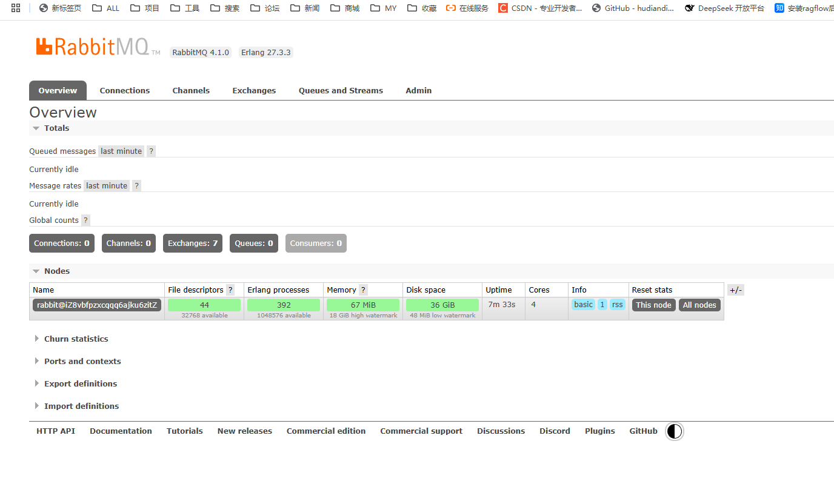Click the rss info tag
Image resolution: width=834 pixels, height=504 pixels.
click(618, 305)
